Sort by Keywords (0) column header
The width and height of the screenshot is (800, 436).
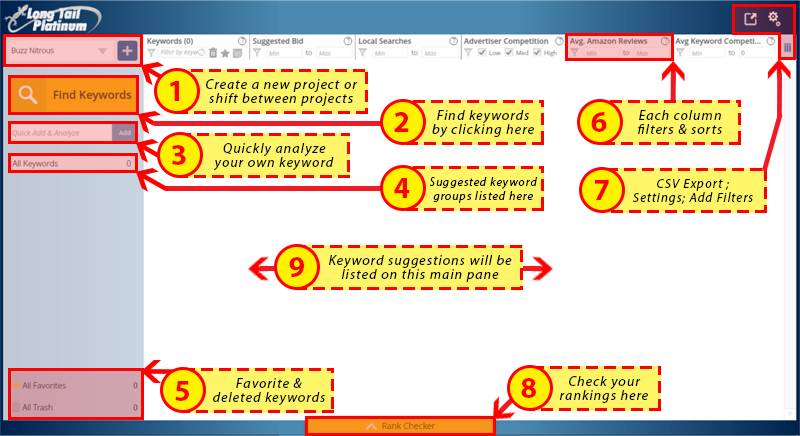tap(170, 41)
